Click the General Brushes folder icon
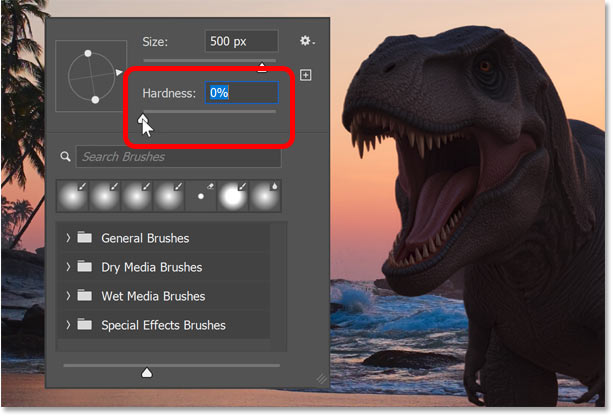 click(83, 239)
